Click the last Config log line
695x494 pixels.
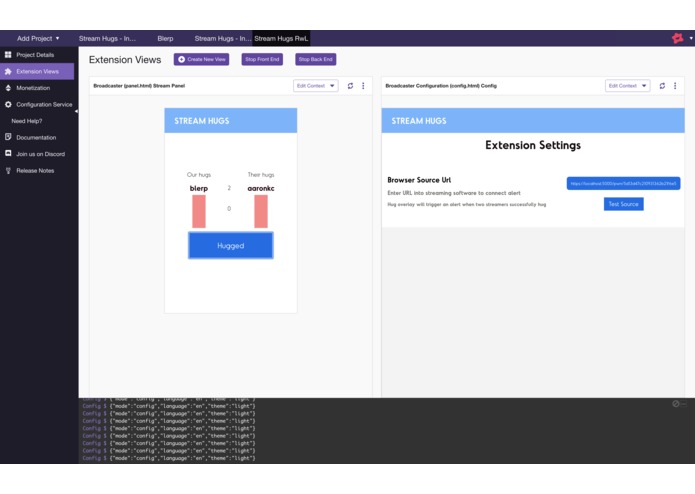click(x=169, y=458)
